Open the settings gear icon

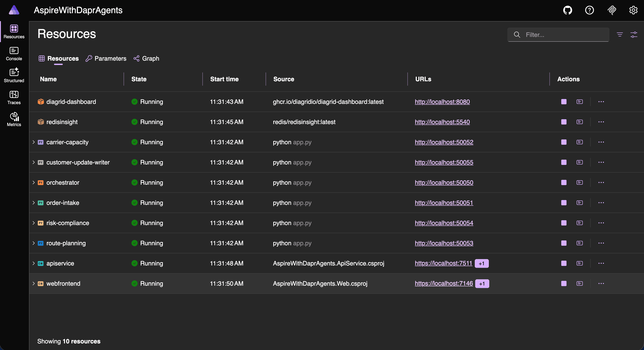pos(633,10)
